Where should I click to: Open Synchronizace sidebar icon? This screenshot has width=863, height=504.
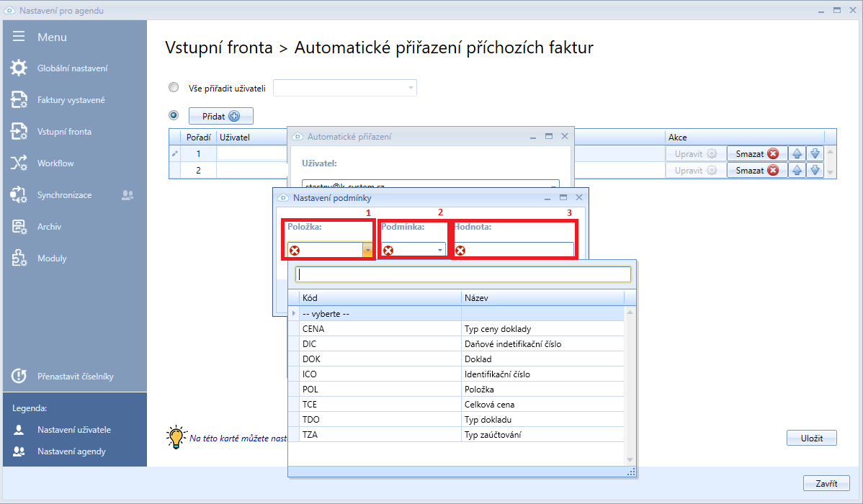19,195
